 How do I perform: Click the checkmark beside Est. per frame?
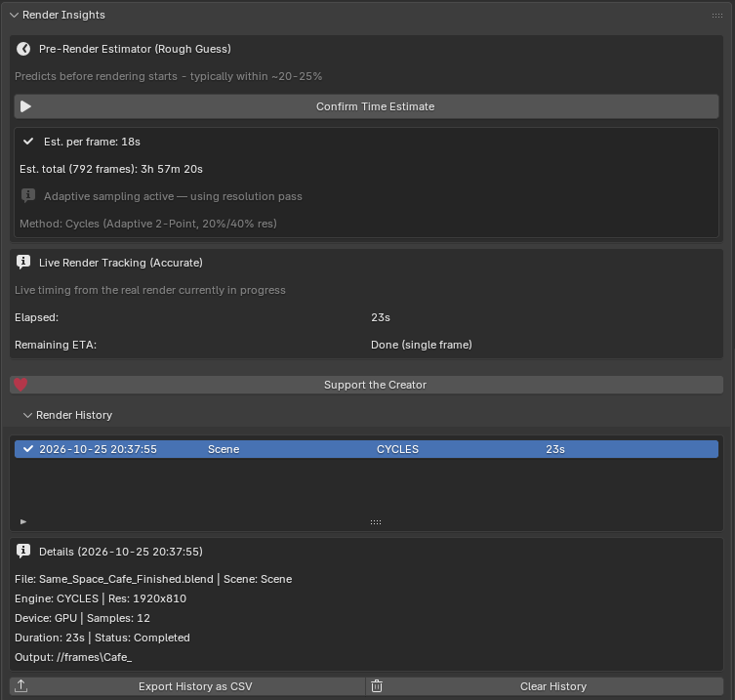point(28,142)
